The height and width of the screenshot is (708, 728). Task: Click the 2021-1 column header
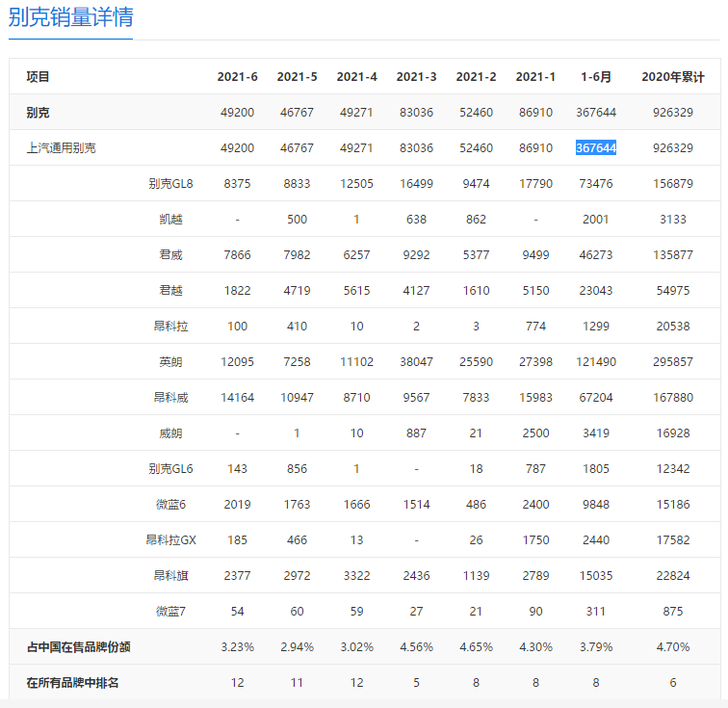pyautogui.click(x=535, y=77)
